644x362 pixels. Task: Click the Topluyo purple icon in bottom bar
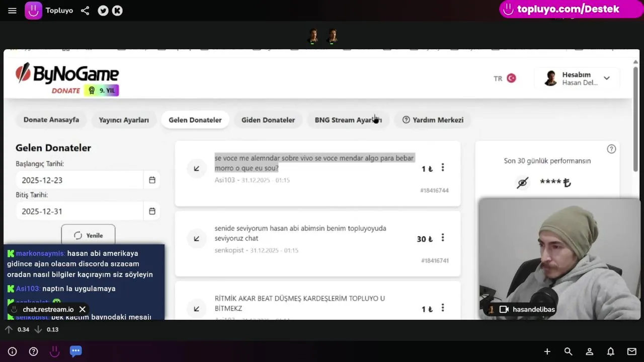[54, 351]
